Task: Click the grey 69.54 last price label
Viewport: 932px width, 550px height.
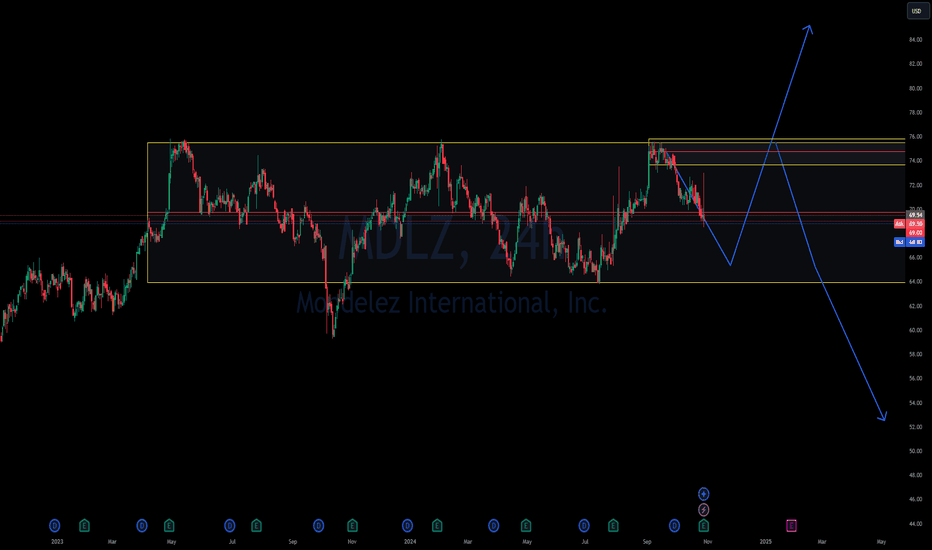Action: [915, 215]
